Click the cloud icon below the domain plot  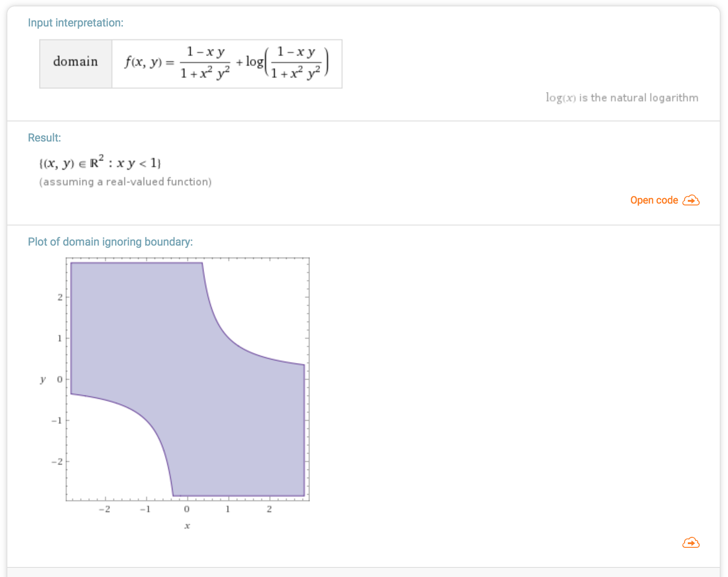click(691, 543)
